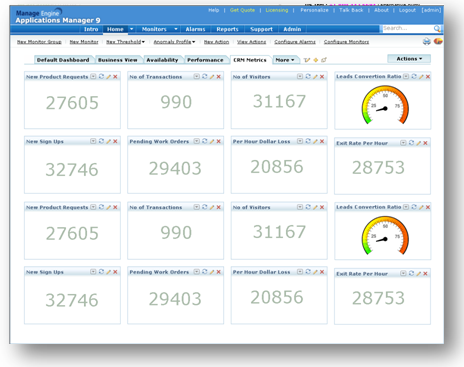The height and width of the screenshot is (367, 464).
Task: Edit the first New Product Requests widget
Action: 109,77
